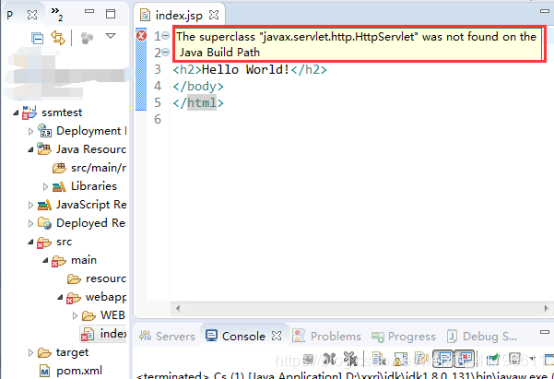Click Clear Console icon

(378, 359)
